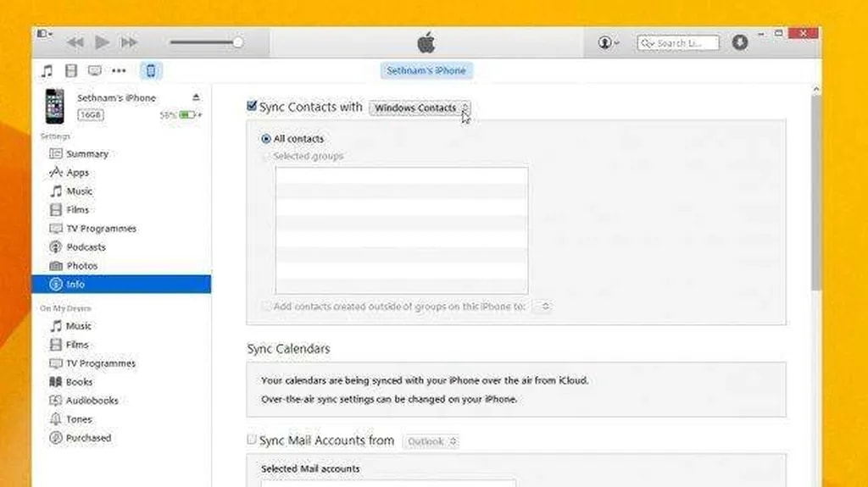Eject Sethnam's iPhone using the eject icon

[197, 97]
